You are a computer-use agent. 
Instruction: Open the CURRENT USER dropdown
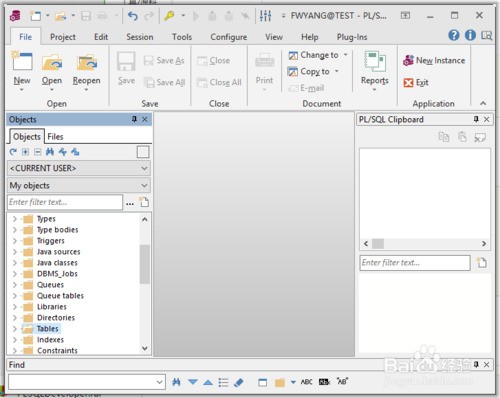tap(79, 168)
